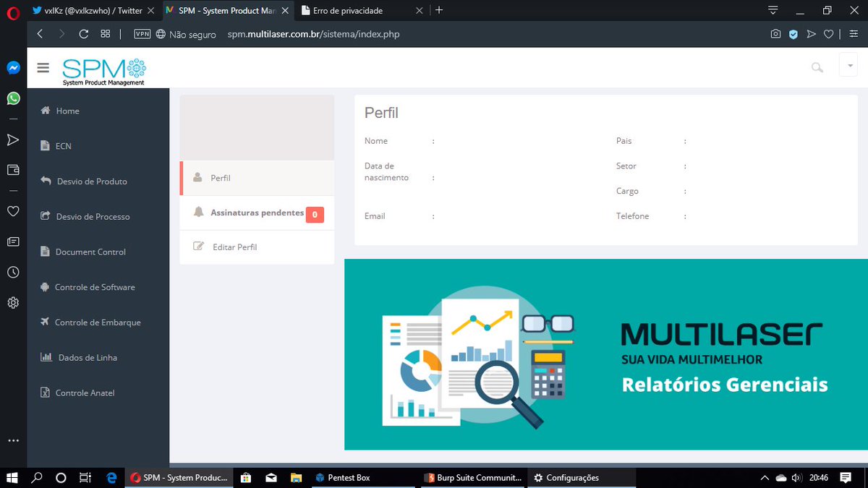Open the crypto wallet sidebar icon

click(x=13, y=170)
